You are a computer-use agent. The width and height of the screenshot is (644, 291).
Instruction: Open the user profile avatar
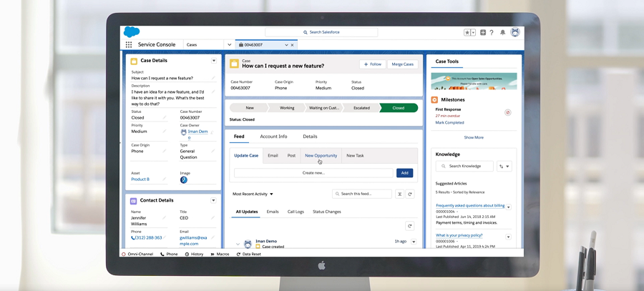(514, 32)
